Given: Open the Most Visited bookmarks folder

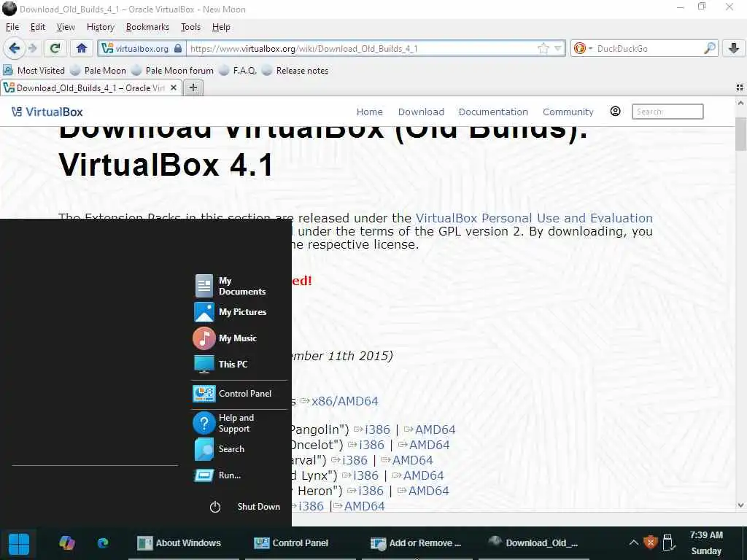Looking at the screenshot, I should (x=34, y=71).
